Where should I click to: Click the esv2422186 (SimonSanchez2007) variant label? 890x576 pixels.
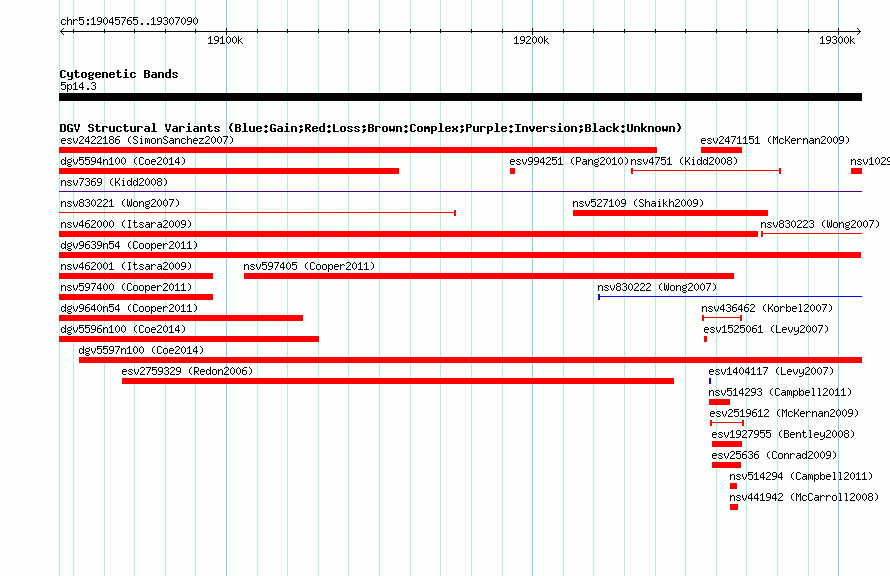click(x=147, y=140)
